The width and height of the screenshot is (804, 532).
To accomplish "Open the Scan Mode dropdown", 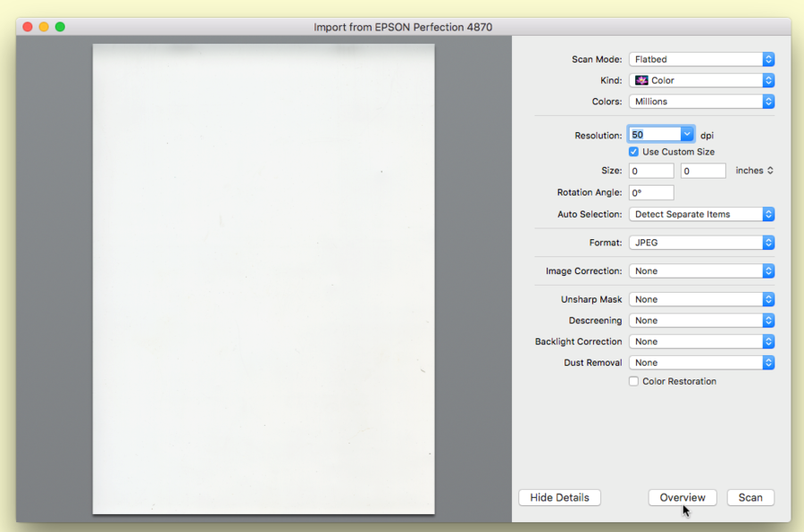I will click(x=701, y=59).
